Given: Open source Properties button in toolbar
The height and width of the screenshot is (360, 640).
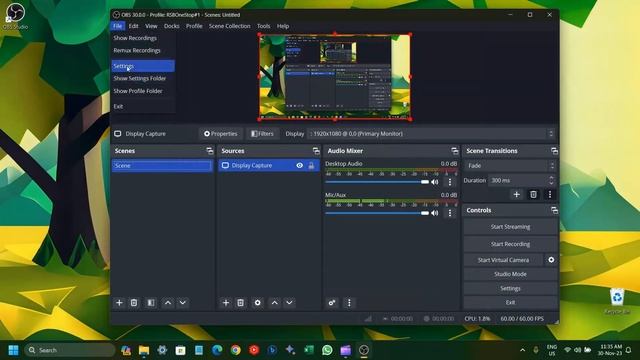Looking at the screenshot, I should click(x=220, y=134).
